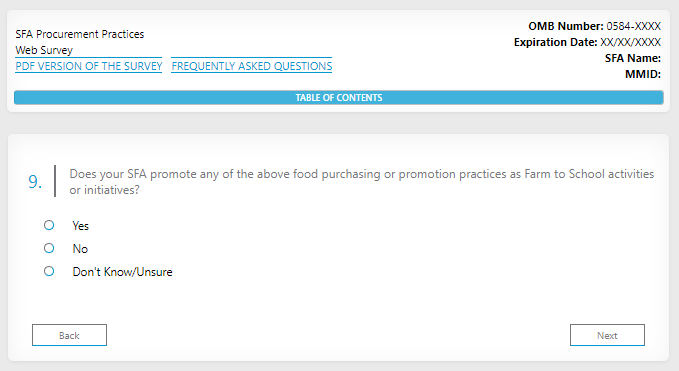Select the Yes radio button
This screenshot has width=679, height=371.
pos(49,225)
